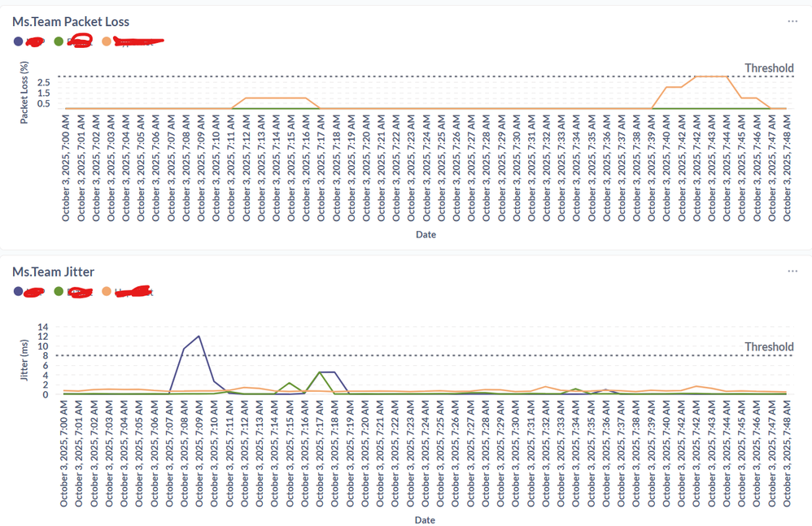Click Jitter x-axis label "October 3, 2025, 7:09 AM"

coord(199,453)
